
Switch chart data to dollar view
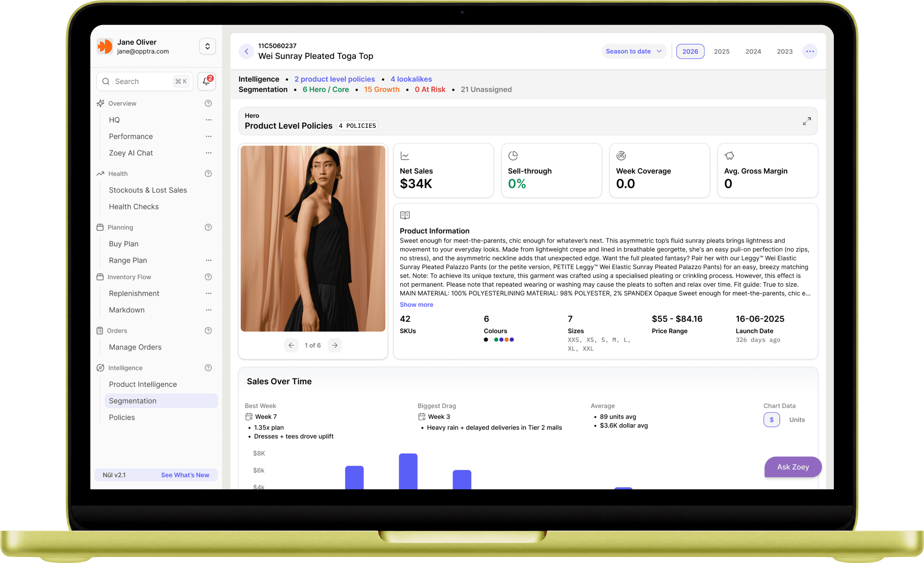click(x=771, y=420)
